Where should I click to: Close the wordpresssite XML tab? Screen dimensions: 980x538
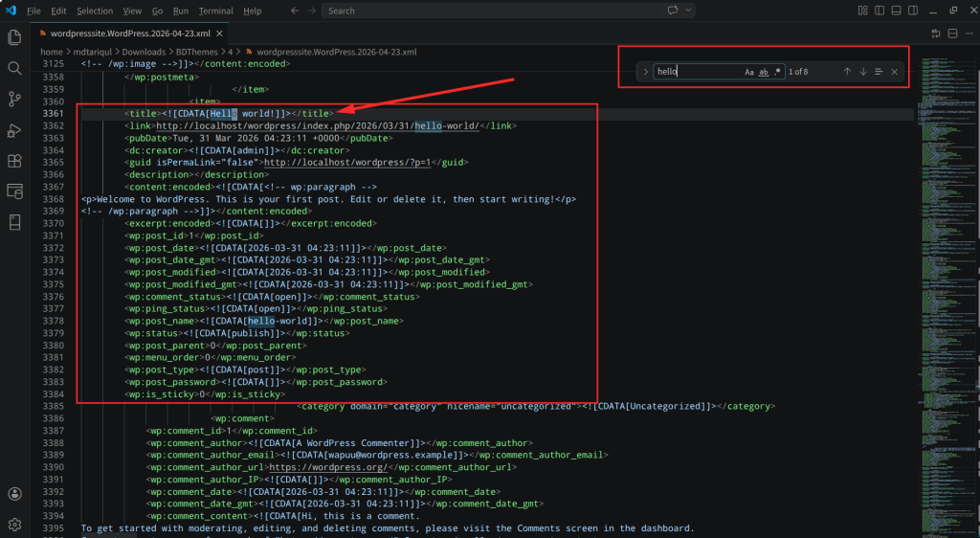pos(219,34)
